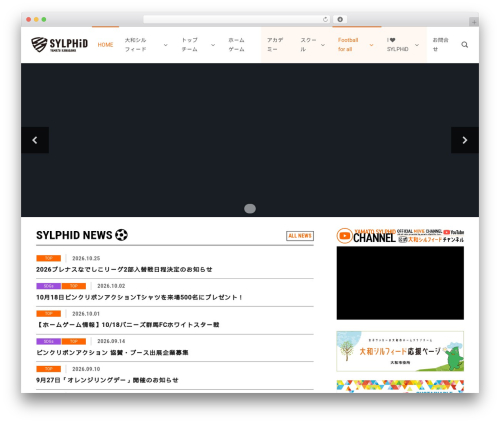Open the 大和シルフィード menu label

[x=135, y=45]
